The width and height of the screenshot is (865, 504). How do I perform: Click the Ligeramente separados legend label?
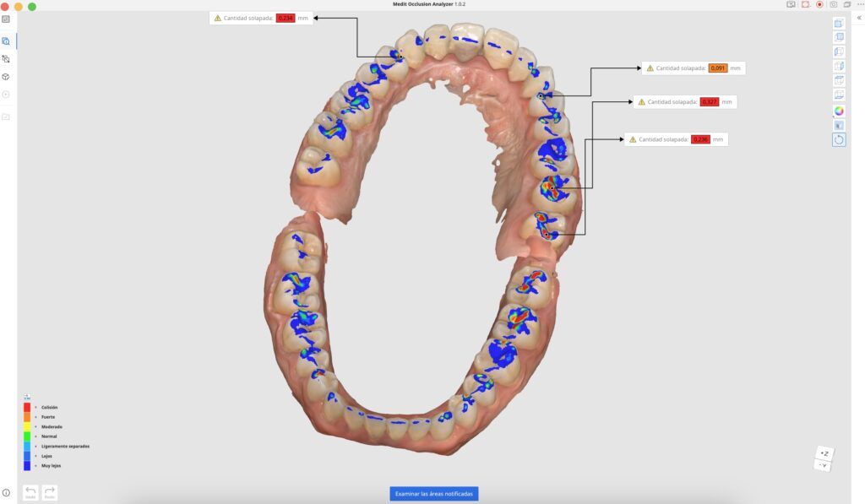65,447
